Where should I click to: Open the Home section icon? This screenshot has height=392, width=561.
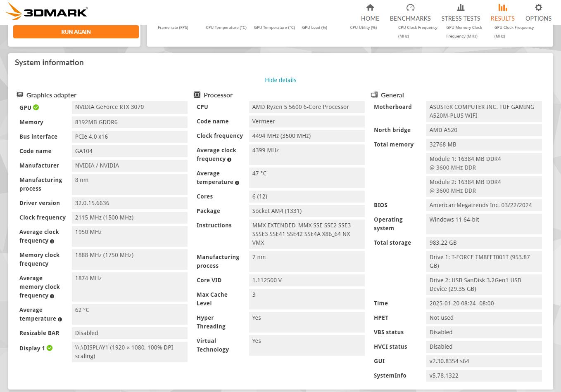(370, 7)
